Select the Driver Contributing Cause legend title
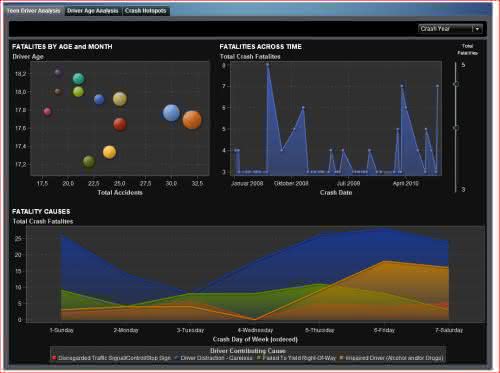Viewport: 500px width, 373px height. coord(248,351)
